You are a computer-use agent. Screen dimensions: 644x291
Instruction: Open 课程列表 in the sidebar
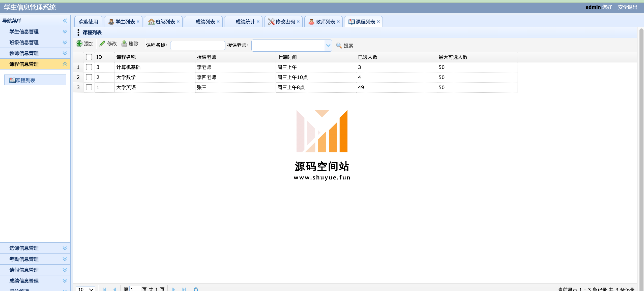35,80
